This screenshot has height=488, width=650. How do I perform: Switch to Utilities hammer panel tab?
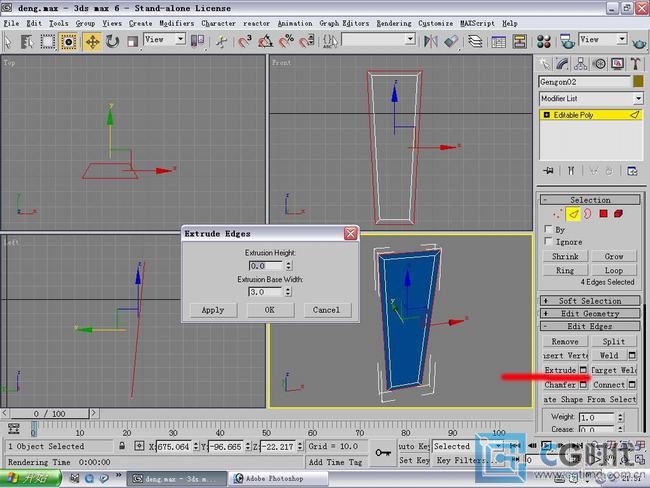click(x=635, y=64)
